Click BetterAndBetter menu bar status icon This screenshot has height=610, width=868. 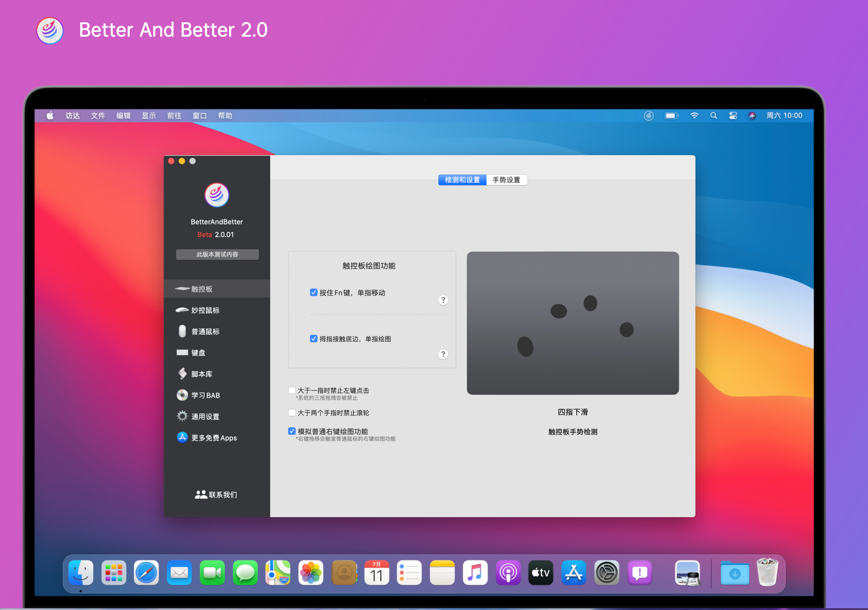(x=649, y=116)
